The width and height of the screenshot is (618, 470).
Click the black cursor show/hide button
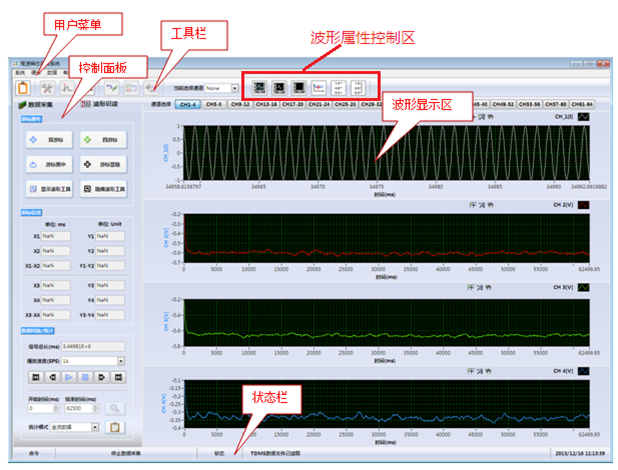click(103, 164)
